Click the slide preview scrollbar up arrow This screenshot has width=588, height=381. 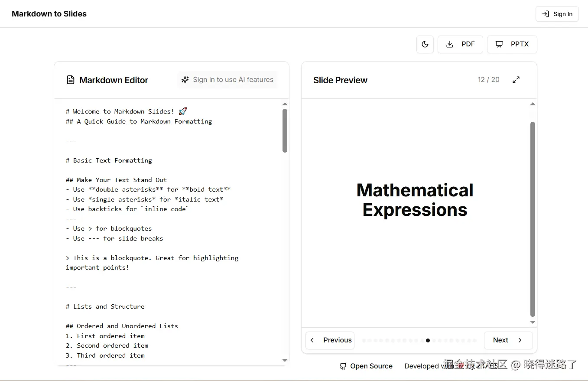(x=533, y=104)
